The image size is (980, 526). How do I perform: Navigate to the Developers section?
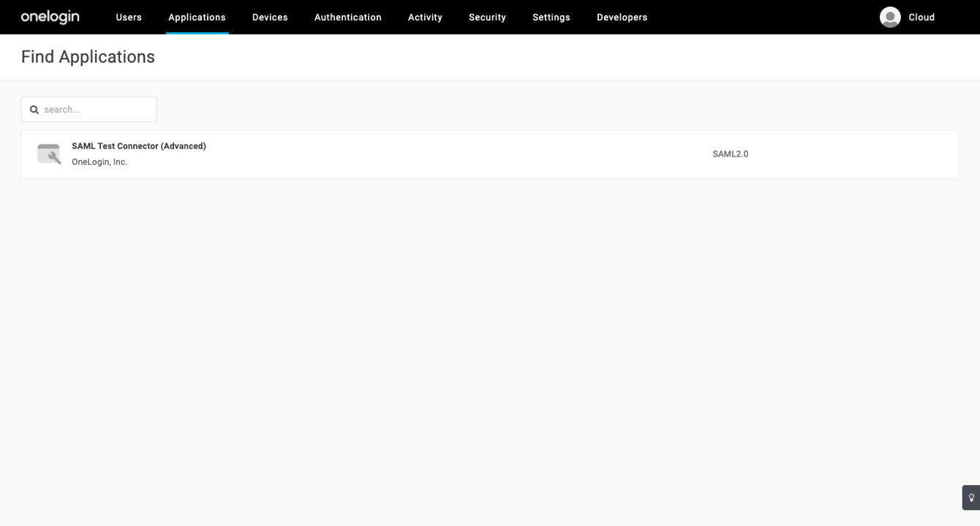pyautogui.click(x=622, y=17)
